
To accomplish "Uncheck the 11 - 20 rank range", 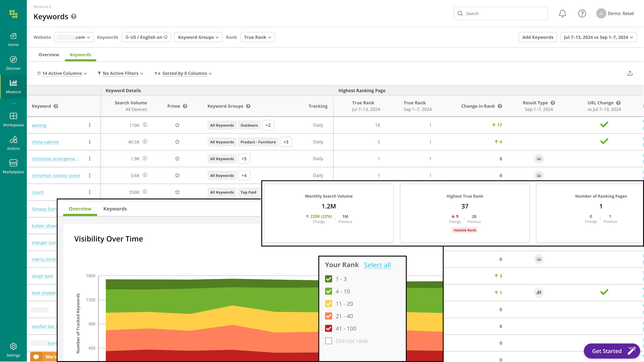I will pyautogui.click(x=329, y=303).
